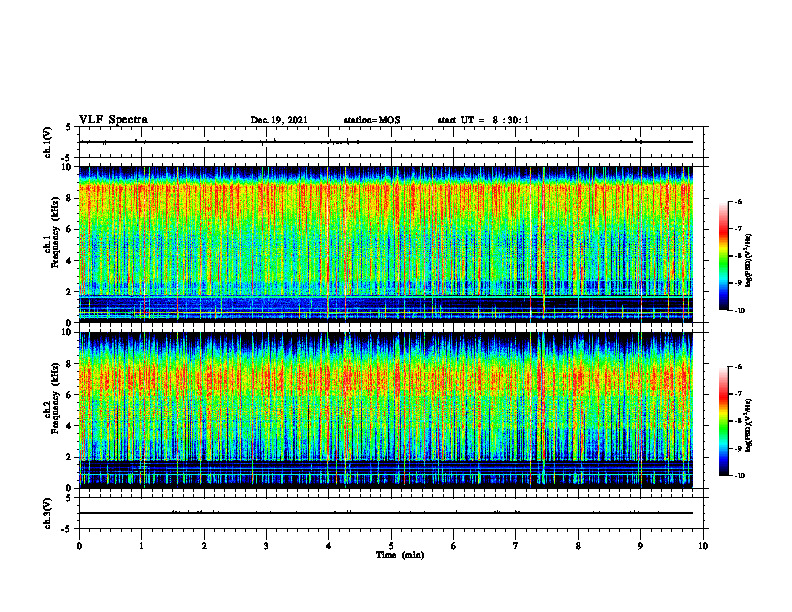Click the "-10" label on ch.2 colorbar

(x=739, y=476)
